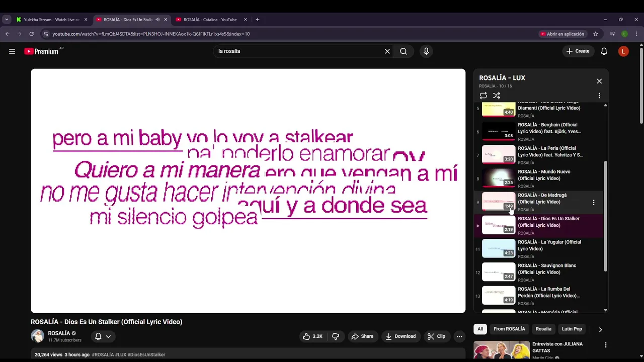This screenshot has width=644, height=362.
Task: Open media controls icon in toolbar
Action: pos(612,34)
